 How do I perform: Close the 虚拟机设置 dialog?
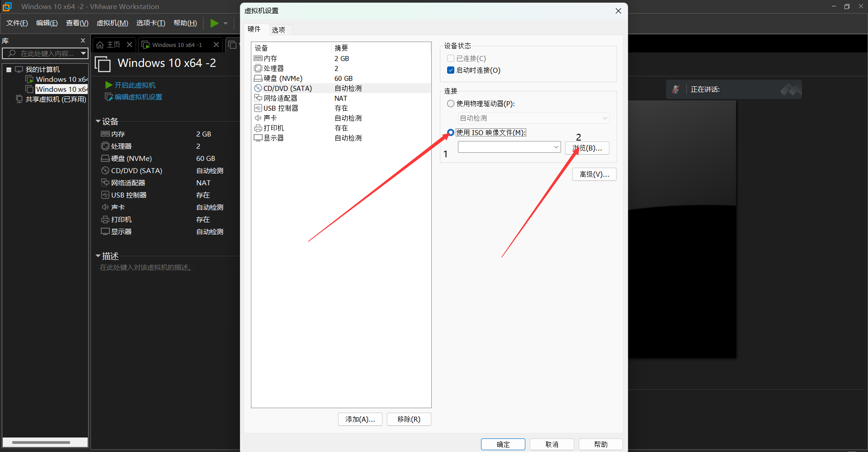[618, 11]
